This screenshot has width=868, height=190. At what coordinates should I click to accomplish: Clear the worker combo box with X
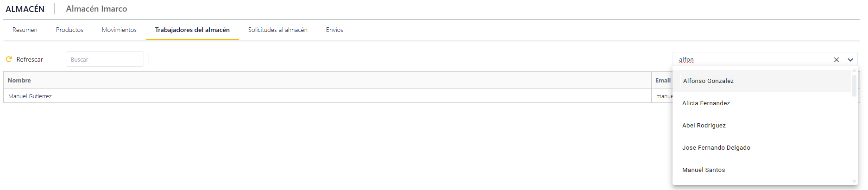[837, 60]
